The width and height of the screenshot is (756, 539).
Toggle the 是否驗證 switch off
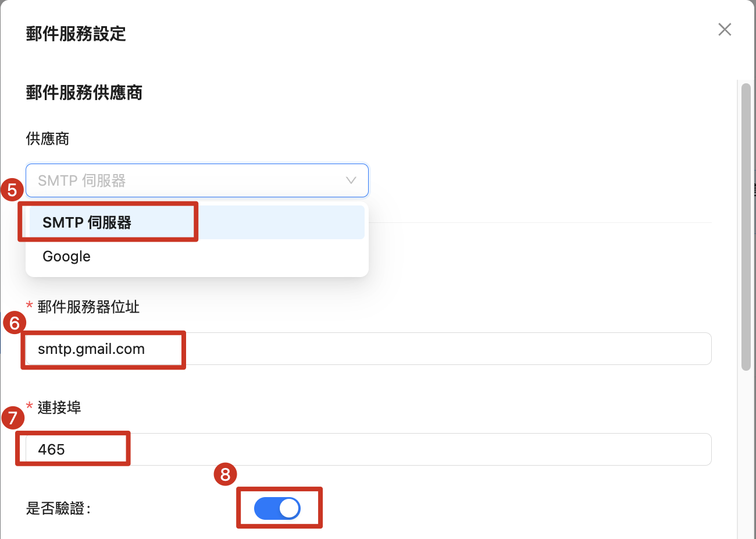(x=277, y=509)
